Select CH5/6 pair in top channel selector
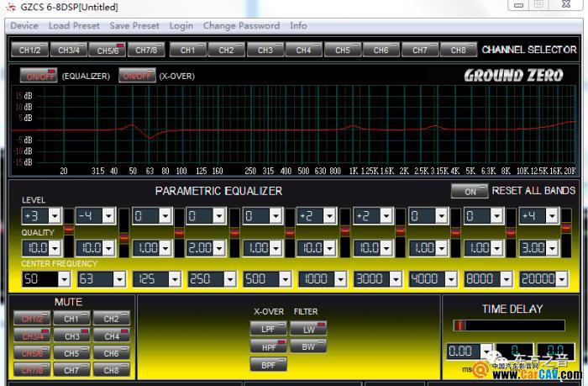Screen dimensions: 588x386 [107, 50]
